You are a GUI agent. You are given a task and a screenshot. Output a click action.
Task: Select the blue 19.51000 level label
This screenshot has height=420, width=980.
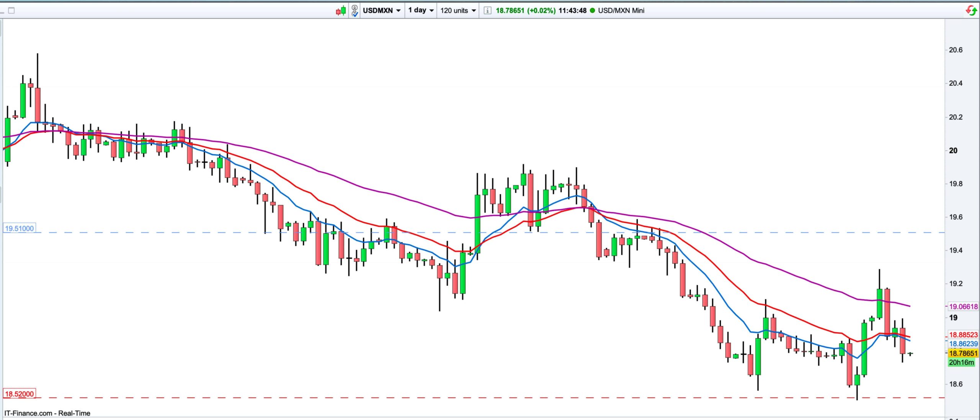[20, 228]
